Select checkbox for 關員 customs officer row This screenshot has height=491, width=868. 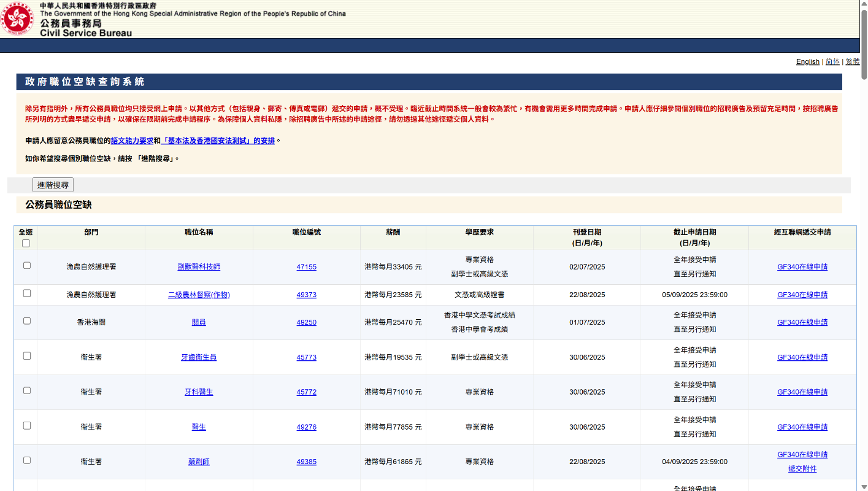tap(27, 321)
